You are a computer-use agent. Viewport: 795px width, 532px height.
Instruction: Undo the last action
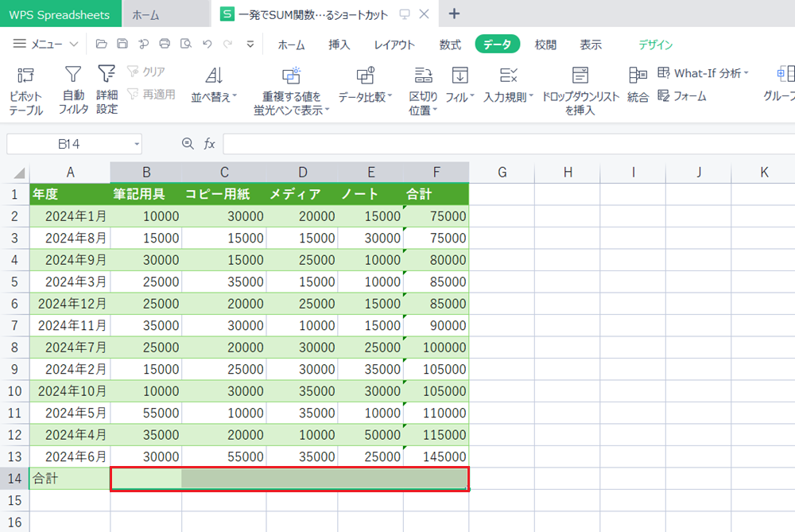click(207, 44)
